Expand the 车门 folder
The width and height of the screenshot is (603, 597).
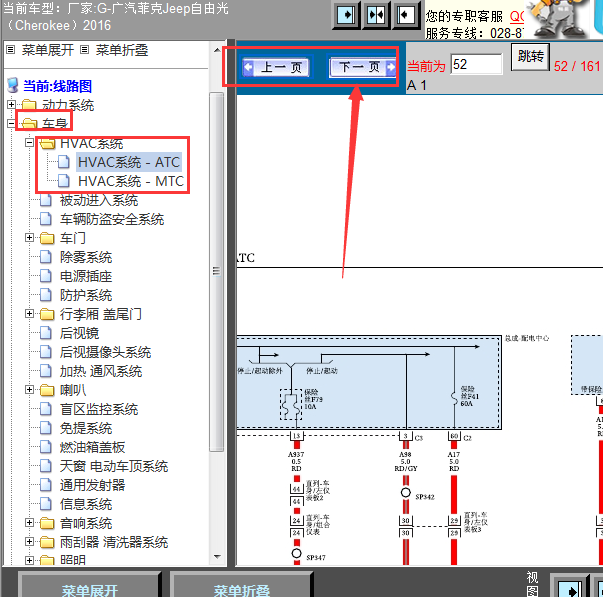29,238
